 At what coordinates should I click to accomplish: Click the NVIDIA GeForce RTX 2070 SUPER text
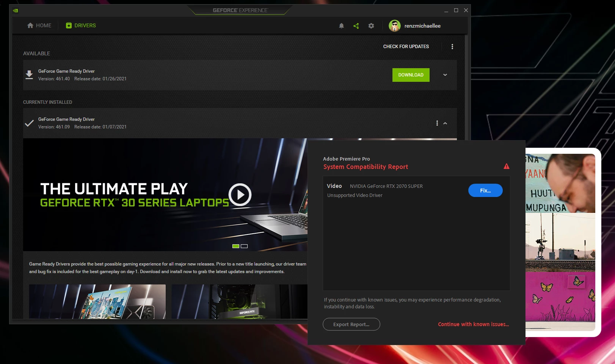386,186
